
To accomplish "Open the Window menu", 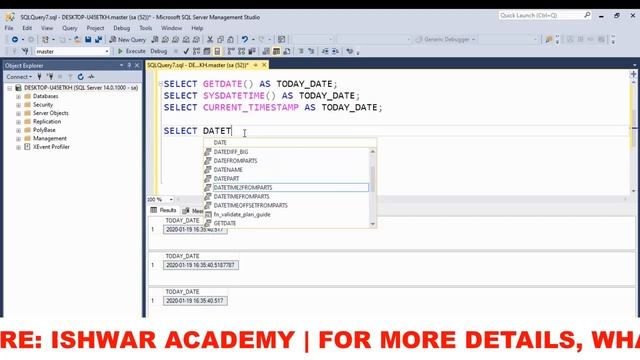I will coord(171,28).
